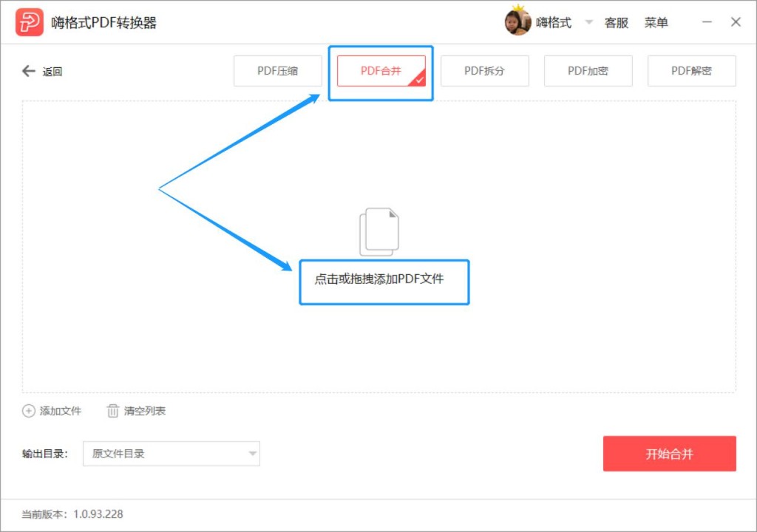The image size is (757, 532).
Task: Open 客服 customer service
Action: [x=617, y=23]
